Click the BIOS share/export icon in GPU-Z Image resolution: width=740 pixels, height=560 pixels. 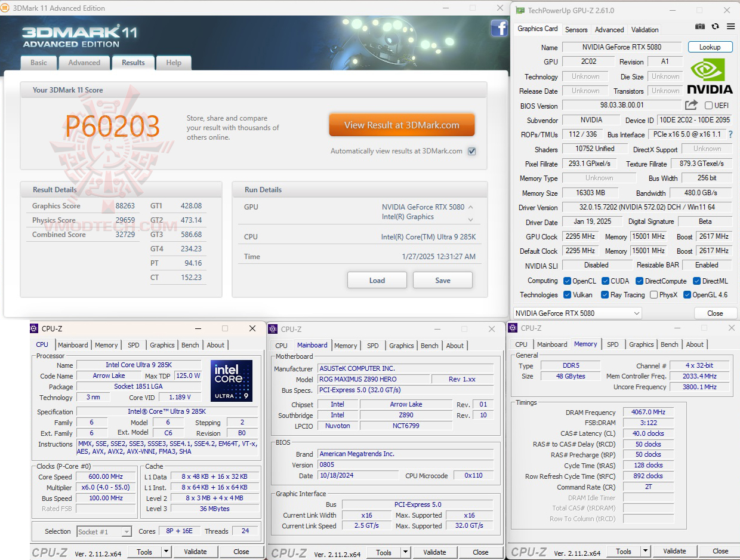tap(691, 105)
